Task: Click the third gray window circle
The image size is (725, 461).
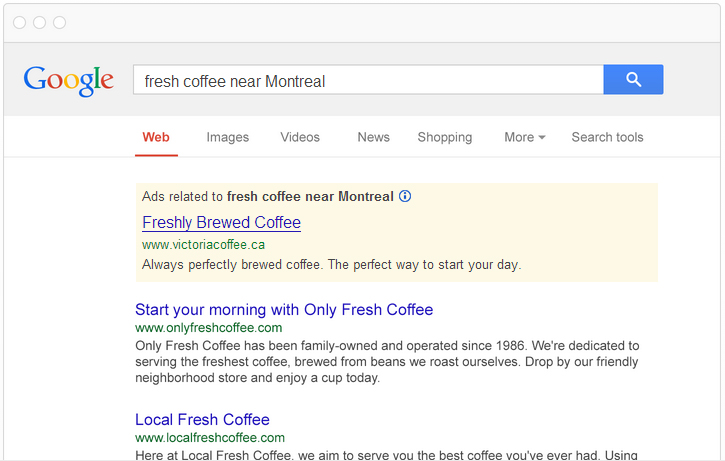Action: point(60,22)
